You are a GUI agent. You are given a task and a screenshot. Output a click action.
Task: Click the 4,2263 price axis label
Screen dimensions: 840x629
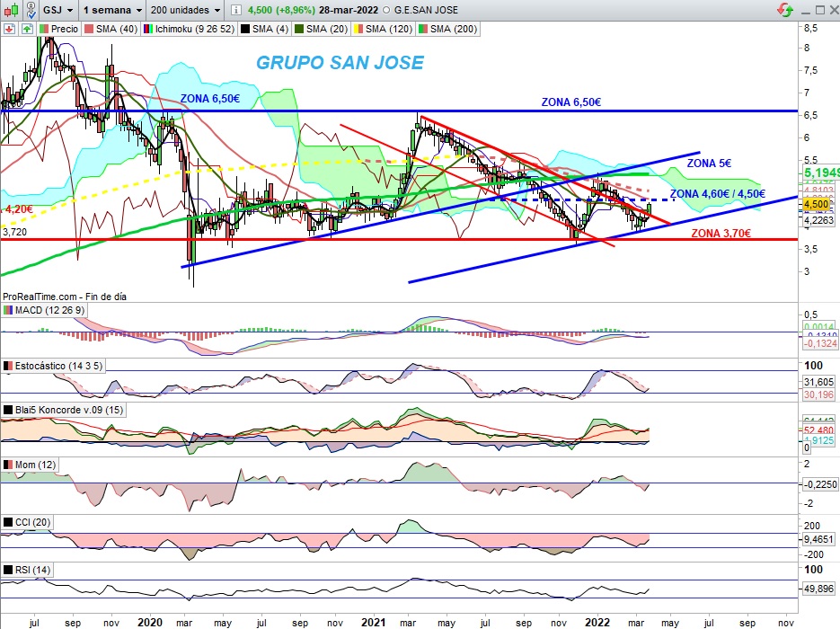[818, 220]
